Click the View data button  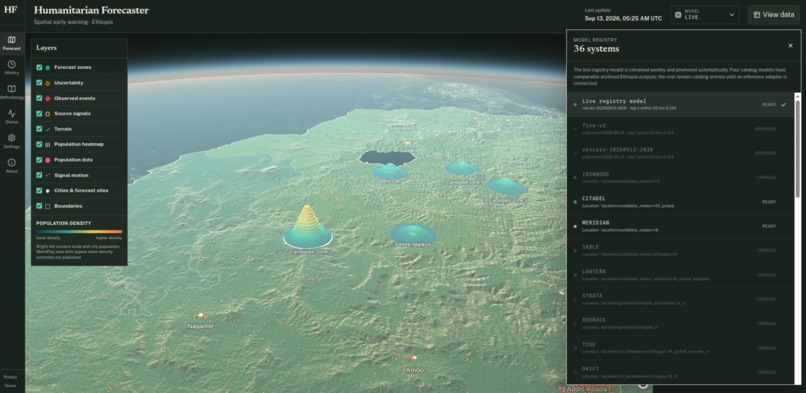click(774, 15)
